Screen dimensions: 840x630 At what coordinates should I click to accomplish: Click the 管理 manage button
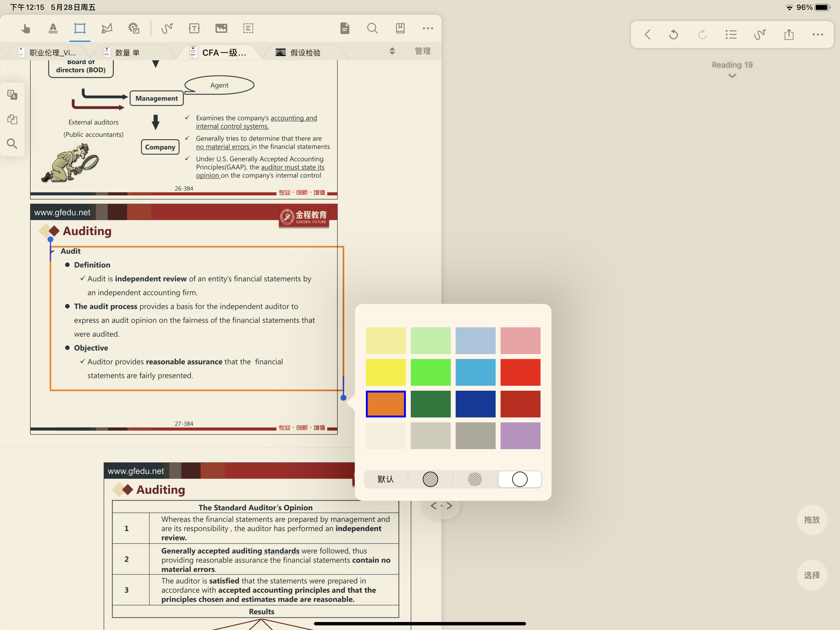[423, 51]
